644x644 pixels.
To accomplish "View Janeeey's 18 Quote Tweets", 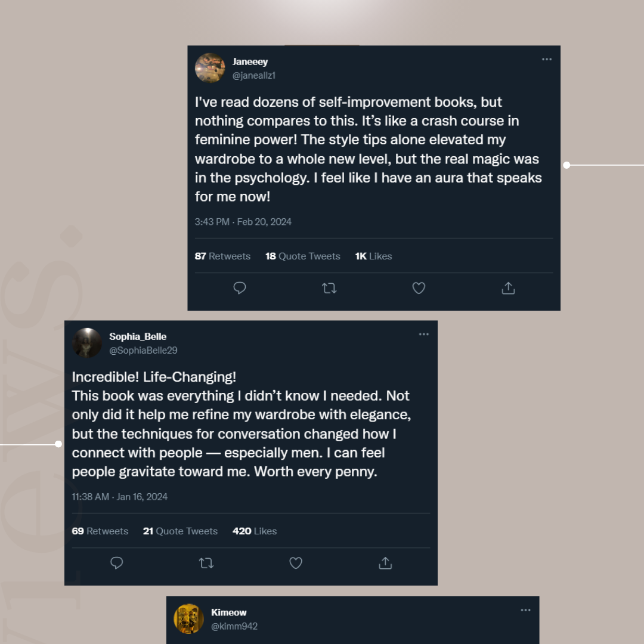I will click(302, 256).
